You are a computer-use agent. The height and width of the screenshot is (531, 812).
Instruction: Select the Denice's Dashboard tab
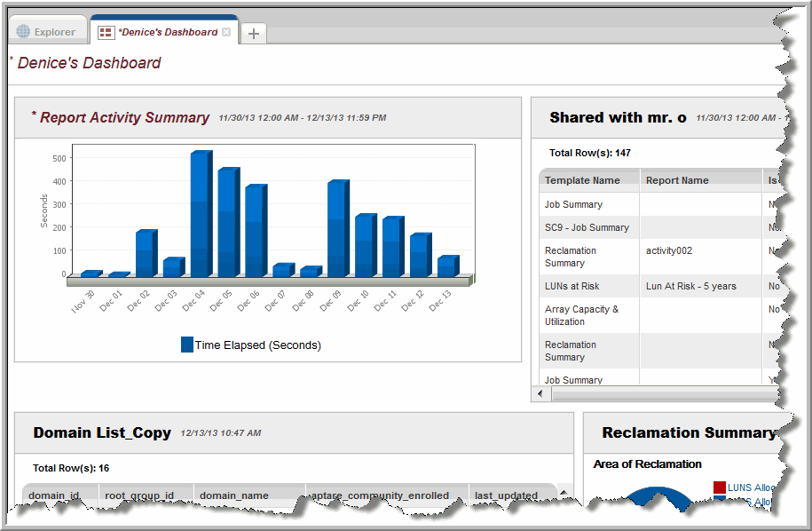167,32
